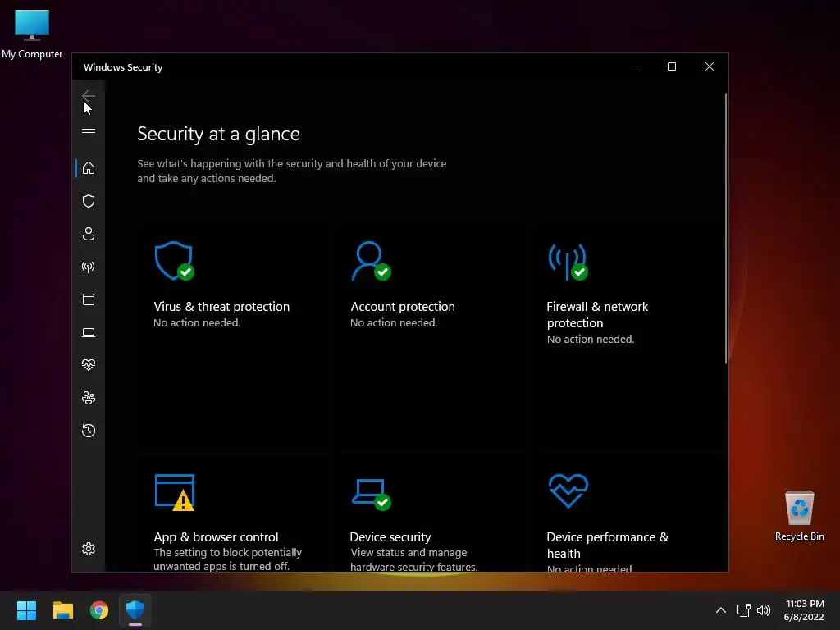Click the Account protection person tile icon

point(371,261)
